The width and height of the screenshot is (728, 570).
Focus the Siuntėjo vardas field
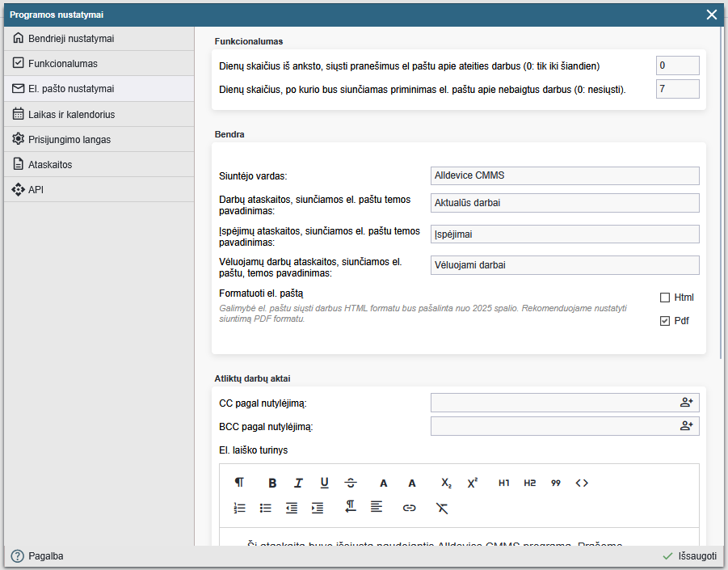(x=565, y=175)
